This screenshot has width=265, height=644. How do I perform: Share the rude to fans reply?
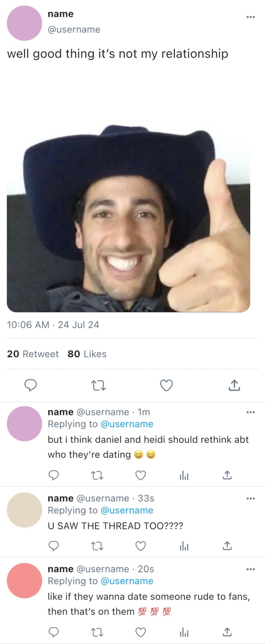227,633
